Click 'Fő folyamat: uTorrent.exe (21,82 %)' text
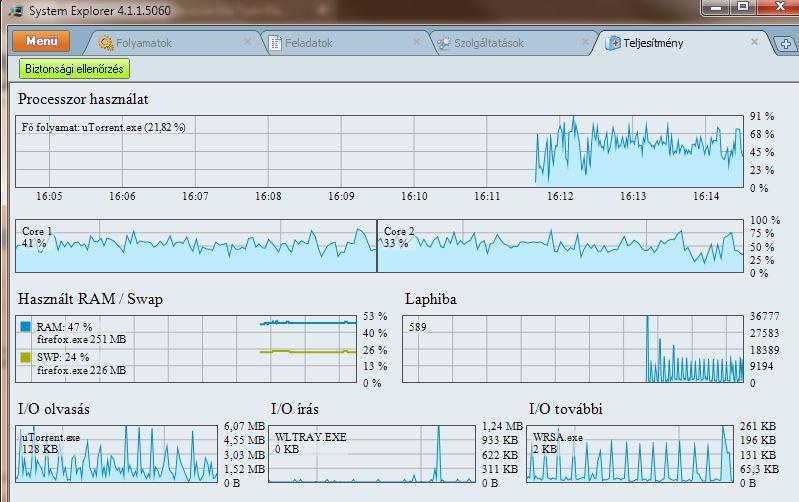The height and width of the screenshot is (502, 799). pos(103,127)
